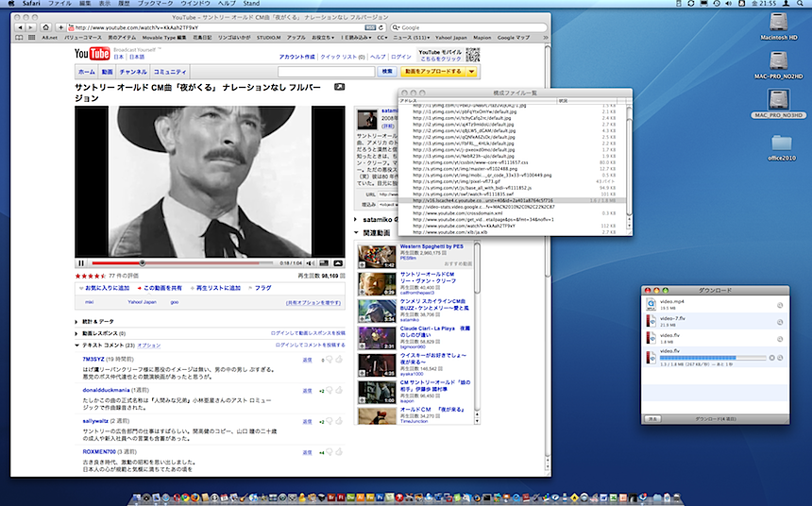This screenshot has height=506, width=812.
Task: Open the ウインドウ menu
Action: point(195,3)
